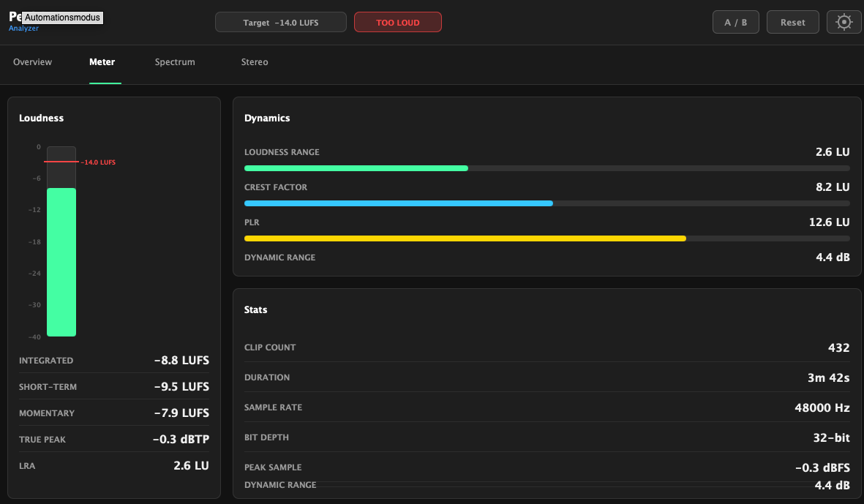Select the Meter tab
Image resolution: width=864 pixels, height=504 pixels.
coord(102,61)
